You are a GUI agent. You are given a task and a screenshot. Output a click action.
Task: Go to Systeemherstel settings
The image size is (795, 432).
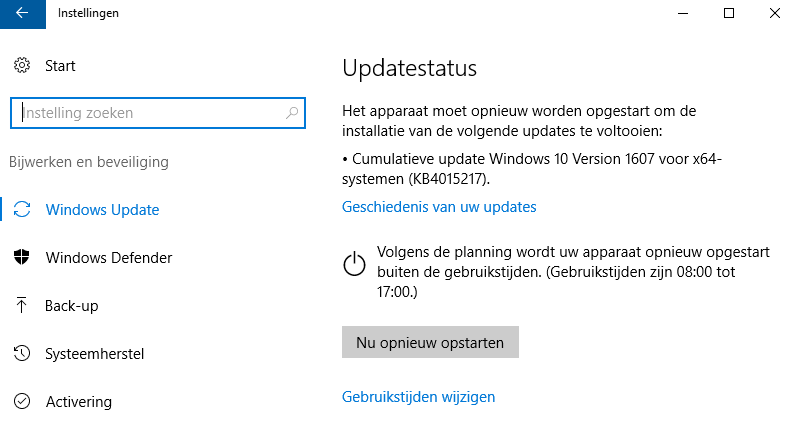coord(95,354)
